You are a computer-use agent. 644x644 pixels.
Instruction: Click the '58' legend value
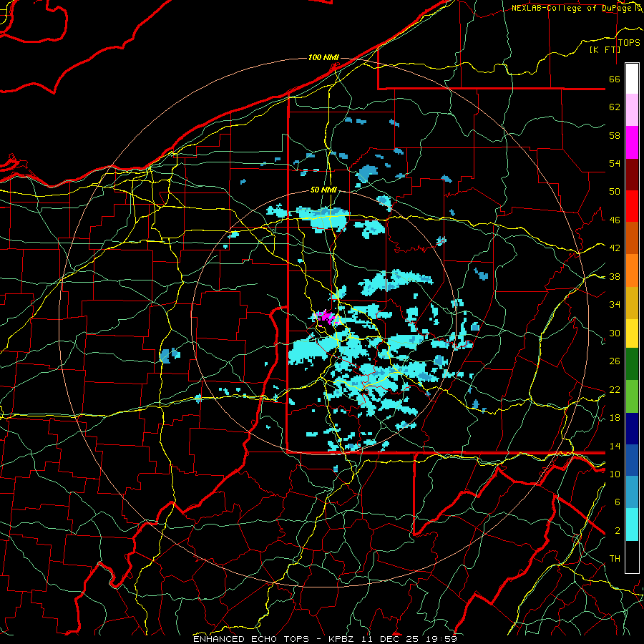615,135
